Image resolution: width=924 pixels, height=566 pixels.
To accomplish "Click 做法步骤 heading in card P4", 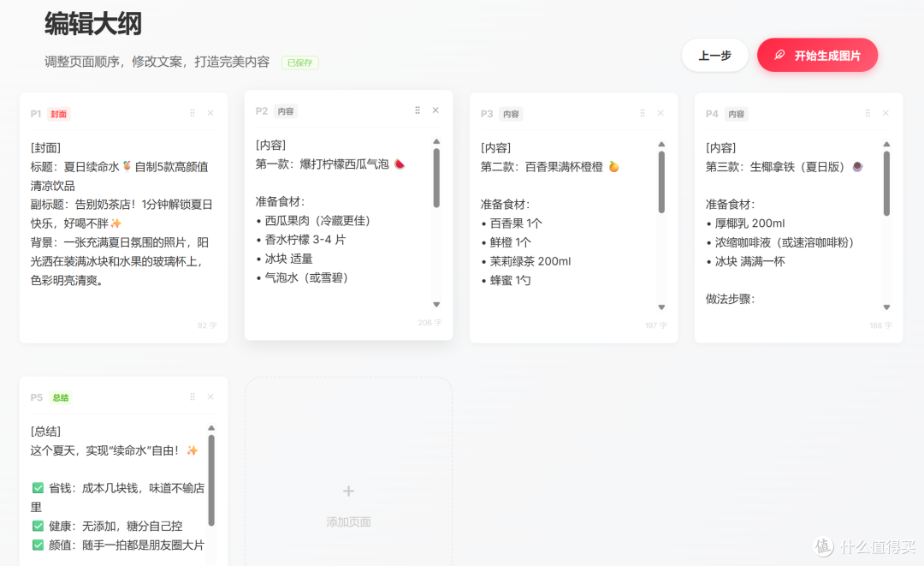I will pyautogui.click(x=731, y=299).
